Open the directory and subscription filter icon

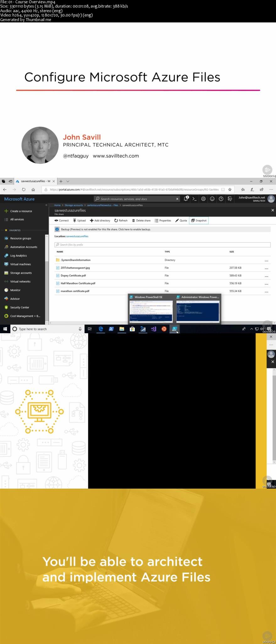230,199
